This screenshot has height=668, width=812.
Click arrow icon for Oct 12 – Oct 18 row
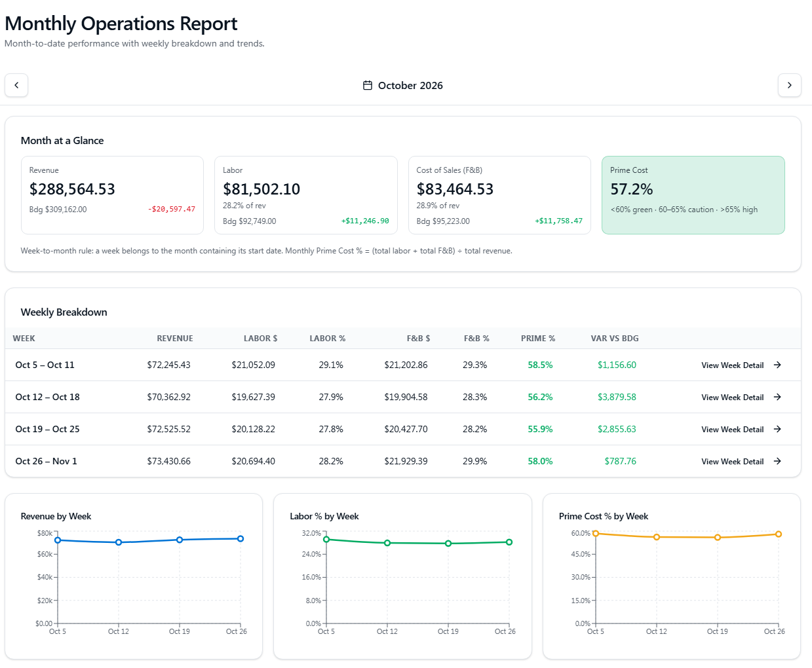pos(777,397)
